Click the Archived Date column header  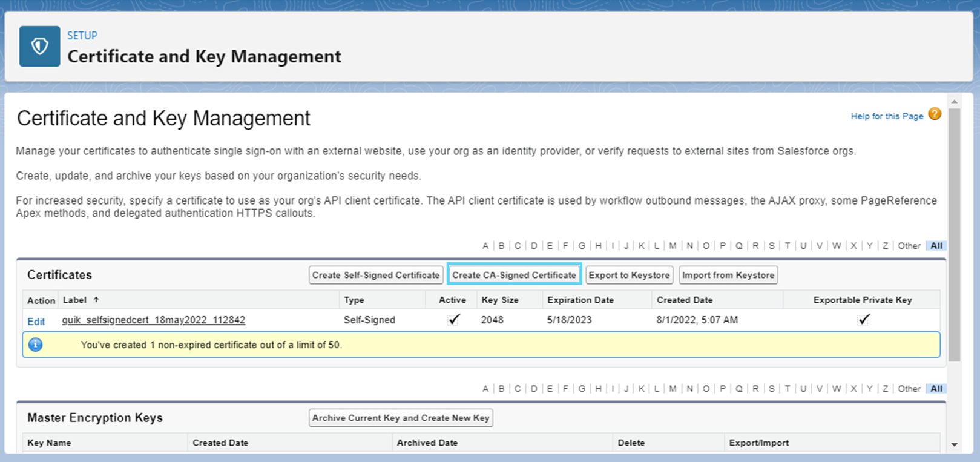(427, 443)
